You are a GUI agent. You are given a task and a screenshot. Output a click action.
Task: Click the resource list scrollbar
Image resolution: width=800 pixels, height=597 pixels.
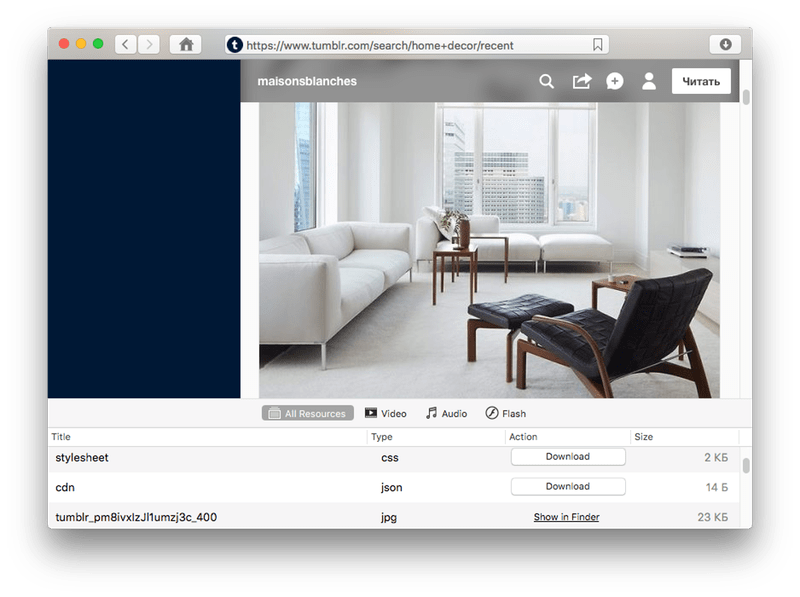(x=746, y=467)
